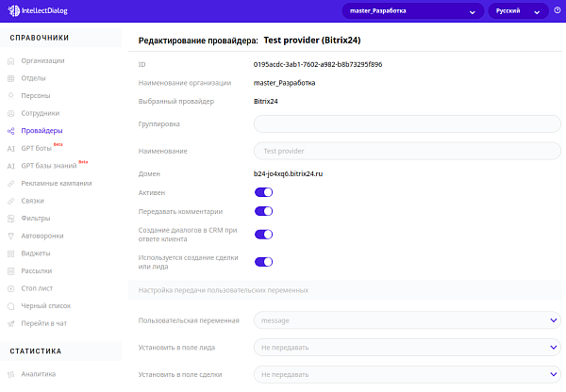The image size is (566, 392).
Task: Open the Русский language dropdown
Action: (518, 11)
